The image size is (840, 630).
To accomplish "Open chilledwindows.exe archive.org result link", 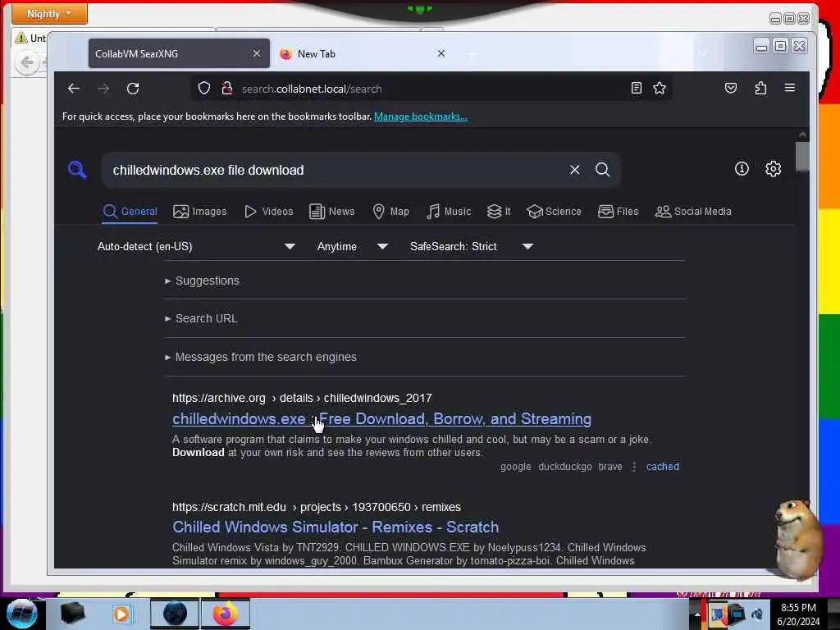I will point(382,419).
